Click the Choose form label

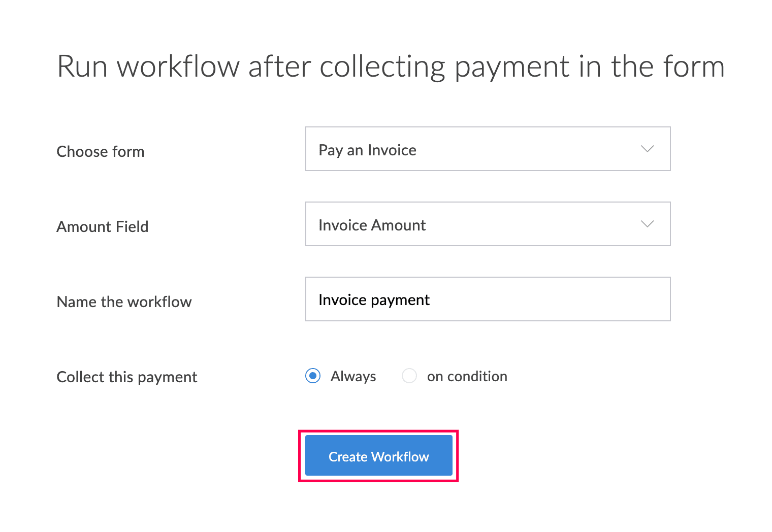(x=101, y=151)
